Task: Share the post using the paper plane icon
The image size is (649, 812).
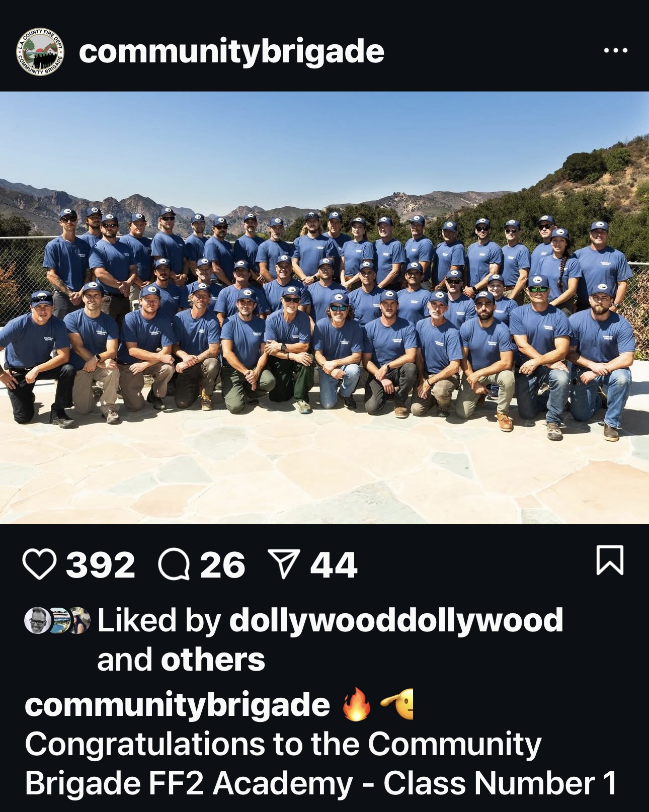Action: click(284, 563)
